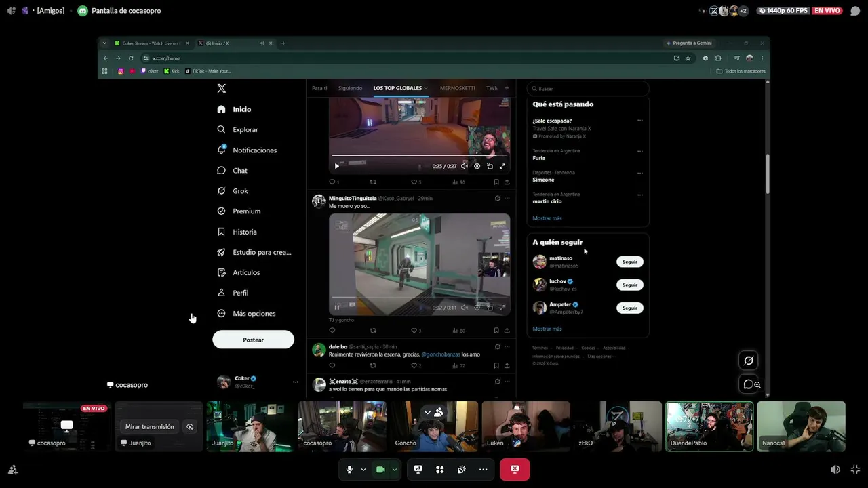Click Mirar transmisión on Juanjito's stream
The image size is (868, 488).
click(x=149, y=426)
